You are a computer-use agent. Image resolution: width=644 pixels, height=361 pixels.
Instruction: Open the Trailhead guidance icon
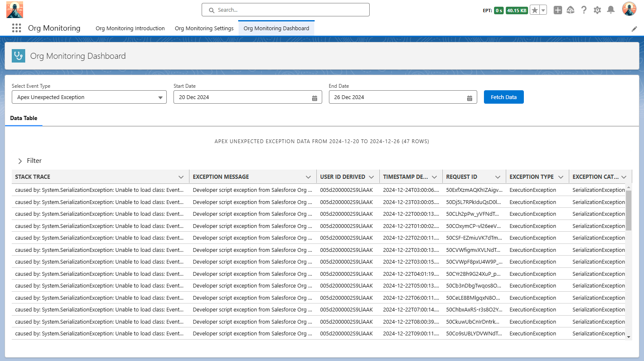[x=570, y=10]
